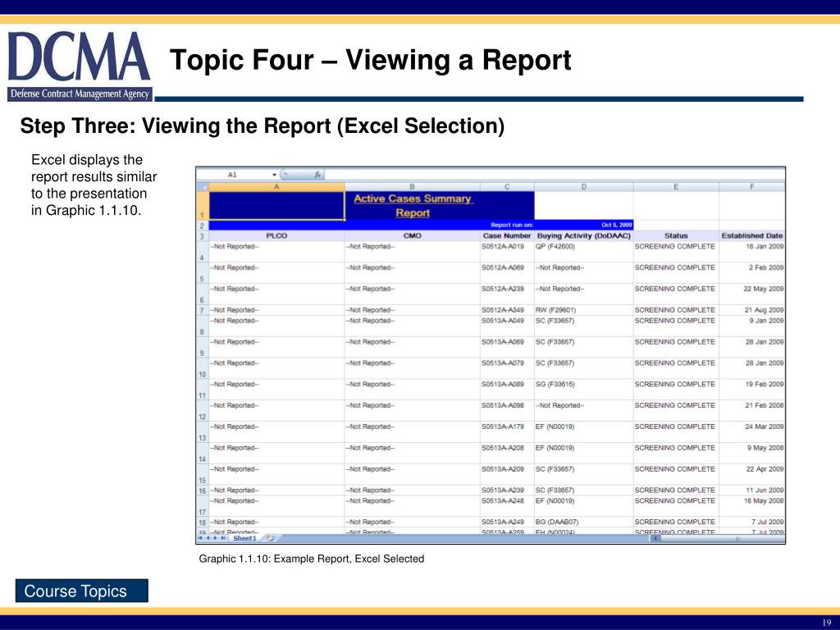Image resolution: width=840 pixels, height=630 pixels.
Task: Select row 7 header
Action: click(203, 310)
